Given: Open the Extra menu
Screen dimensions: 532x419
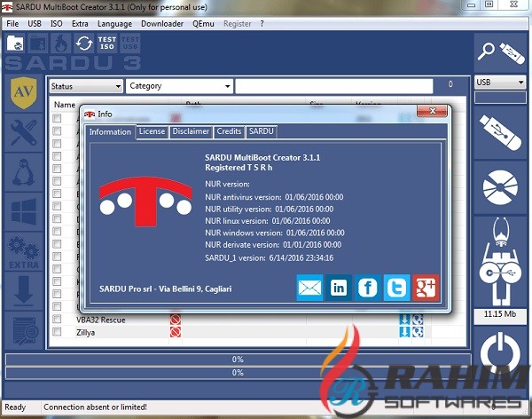Looking at the screenshot, I should (x=80, y=24).
